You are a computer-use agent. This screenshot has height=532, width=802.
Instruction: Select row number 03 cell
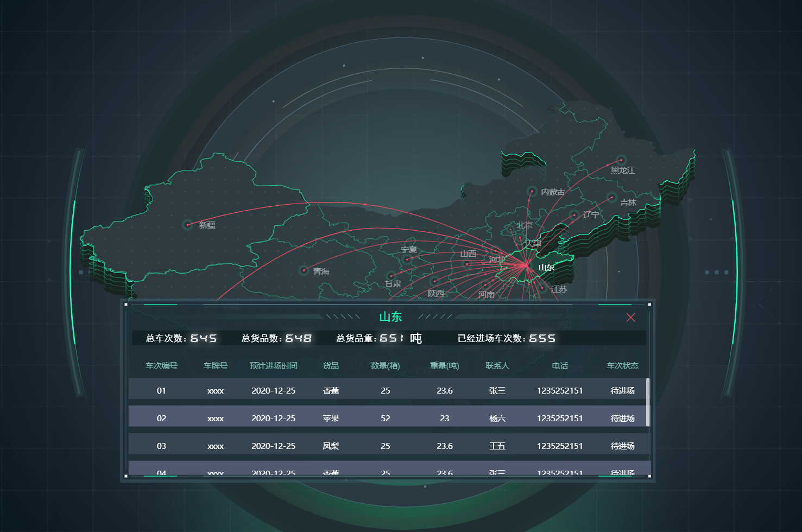161,446
